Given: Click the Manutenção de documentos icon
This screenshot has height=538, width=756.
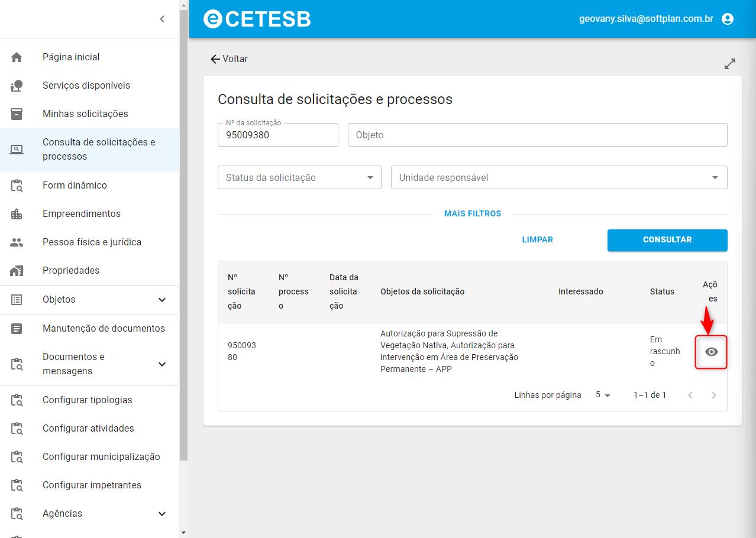Looking at the screenshot, I should click(17, 329).
